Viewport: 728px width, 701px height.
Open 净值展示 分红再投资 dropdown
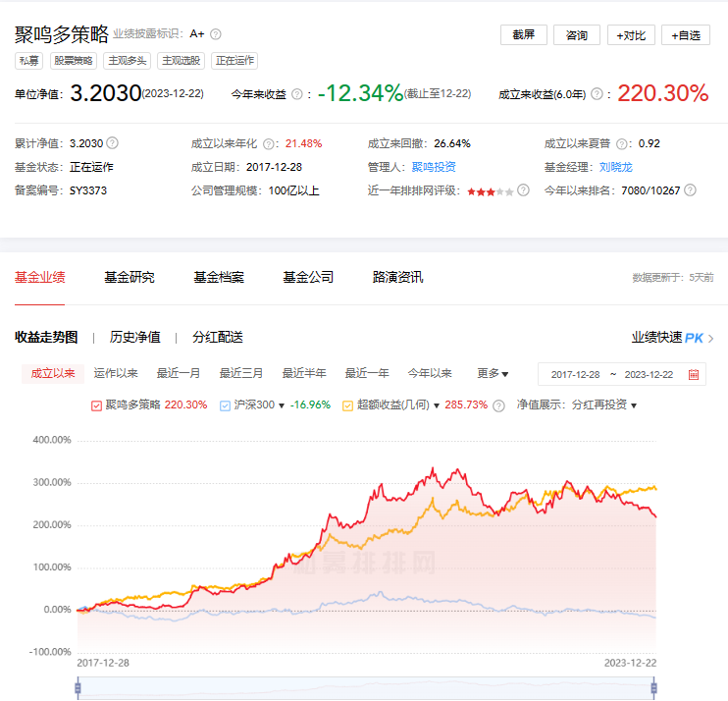click(603, 405)
